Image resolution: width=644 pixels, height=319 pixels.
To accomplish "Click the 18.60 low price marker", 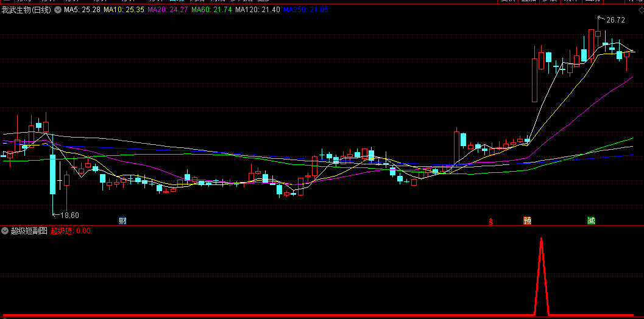I will pos(69,215).
